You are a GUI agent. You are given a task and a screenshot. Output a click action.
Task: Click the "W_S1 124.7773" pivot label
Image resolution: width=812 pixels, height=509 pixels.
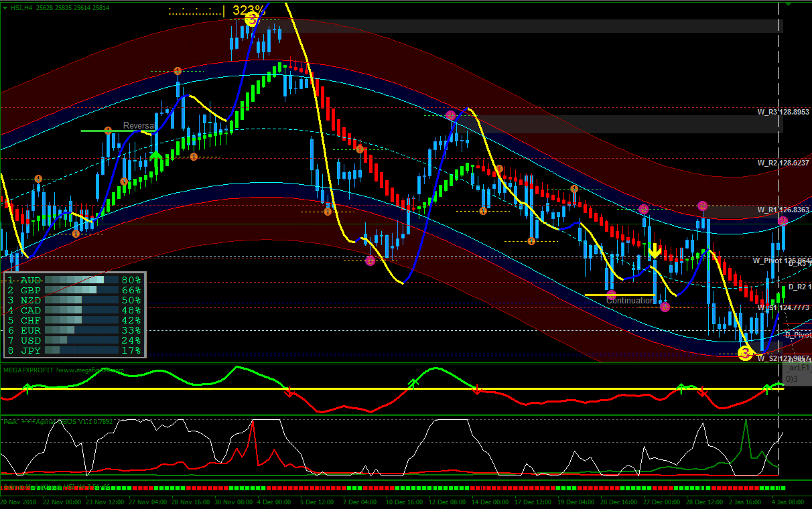783,307
